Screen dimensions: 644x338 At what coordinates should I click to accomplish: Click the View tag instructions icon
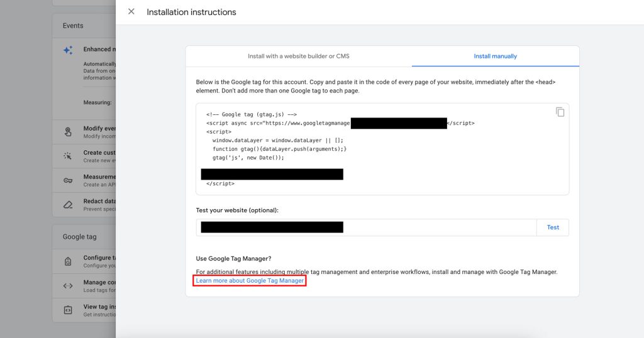(x=68, y=310)
